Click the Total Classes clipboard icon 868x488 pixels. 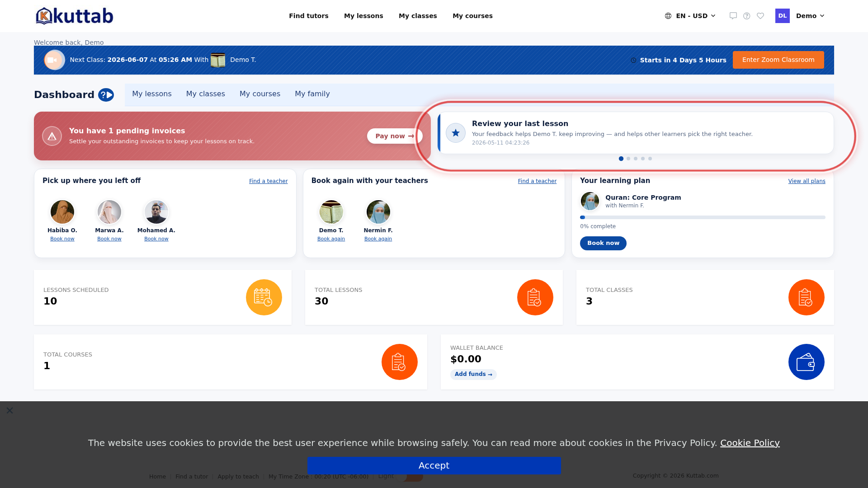(x=807, y=297)
